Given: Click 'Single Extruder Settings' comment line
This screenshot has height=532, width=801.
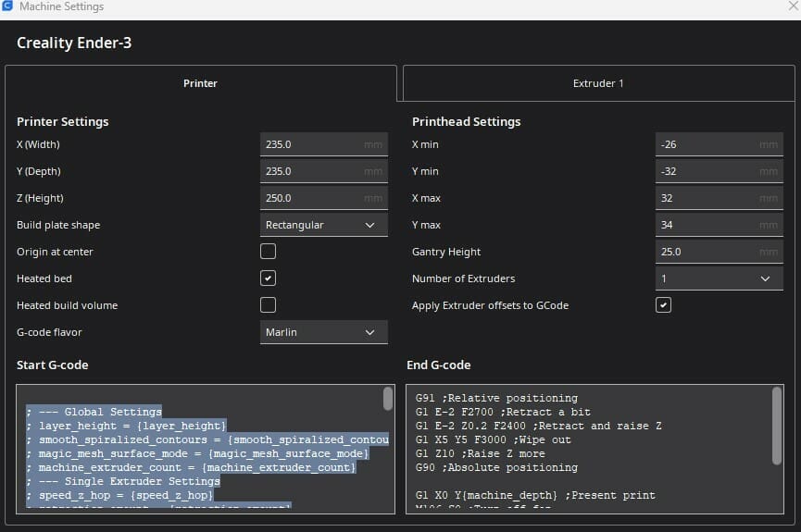Looking at the screenshot, I should click(123, 481).
